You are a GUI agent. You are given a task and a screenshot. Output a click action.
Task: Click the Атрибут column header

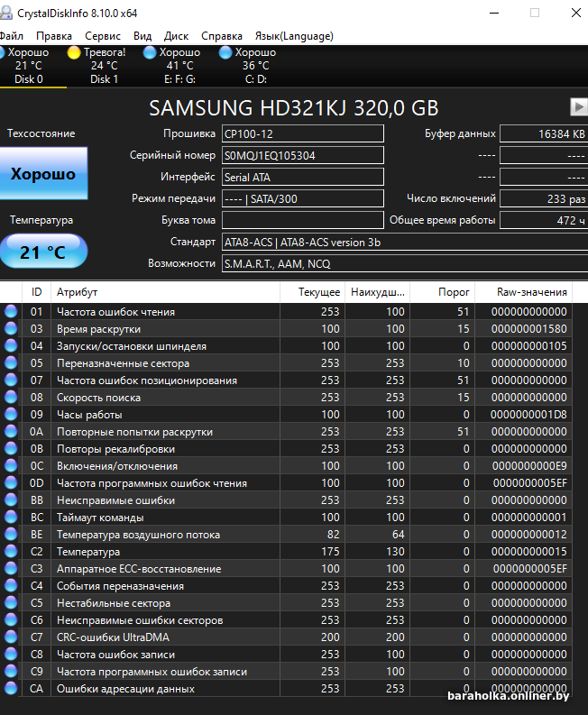pyautogui.click(x=165, y=292)
